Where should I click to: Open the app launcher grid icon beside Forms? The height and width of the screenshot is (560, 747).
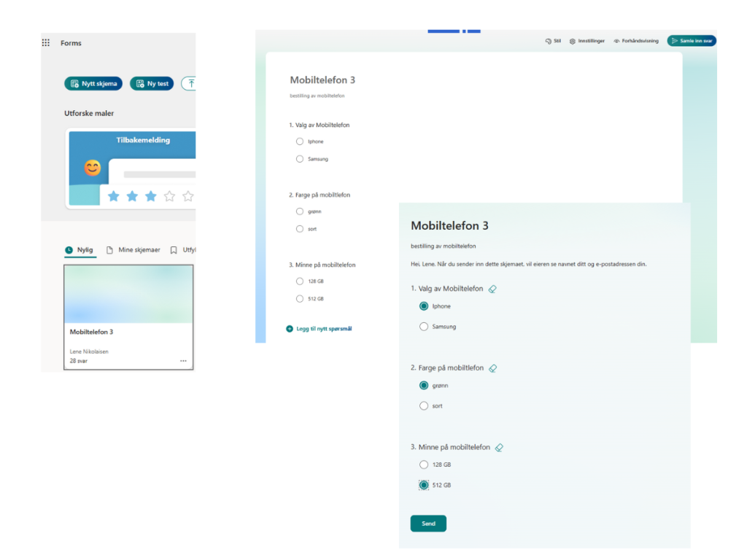[x=46, y=43]
